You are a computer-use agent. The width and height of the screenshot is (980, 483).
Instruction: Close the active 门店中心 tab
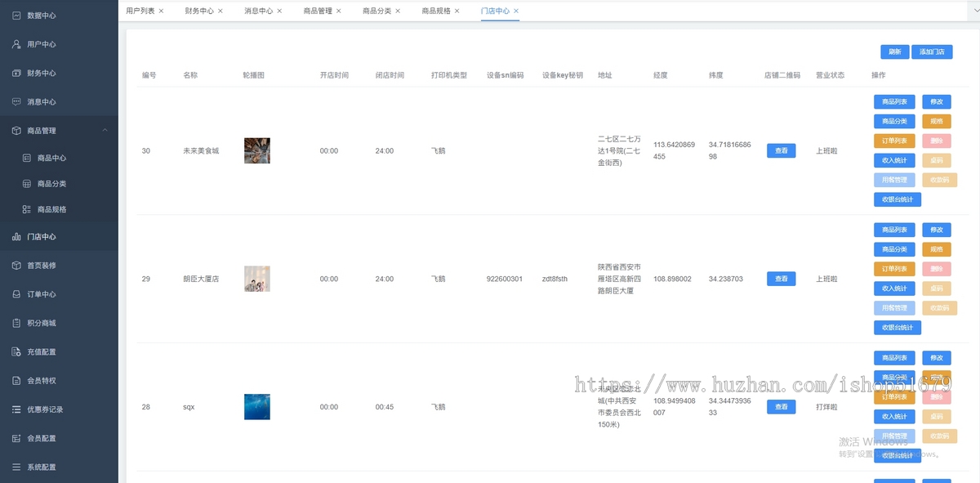(516, 11)
